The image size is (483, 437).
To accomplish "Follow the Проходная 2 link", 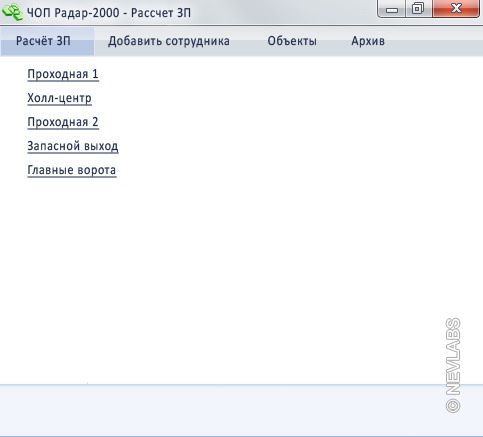I will click(63, 122).
